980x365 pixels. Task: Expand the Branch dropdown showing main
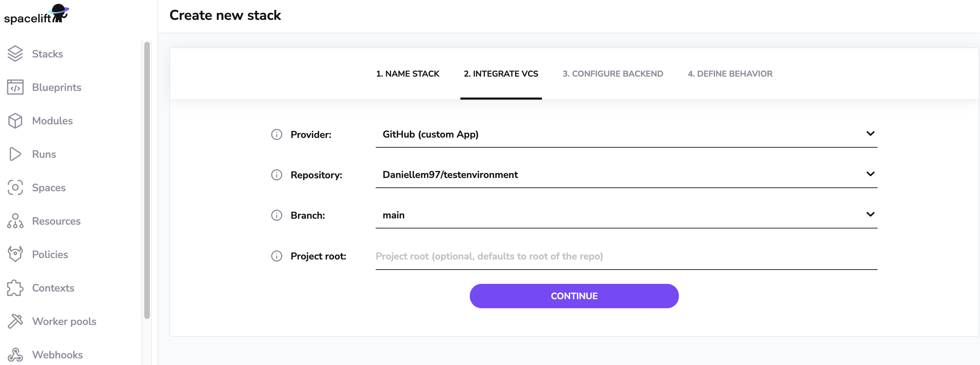pyautogui.click(x=870, y=215)
